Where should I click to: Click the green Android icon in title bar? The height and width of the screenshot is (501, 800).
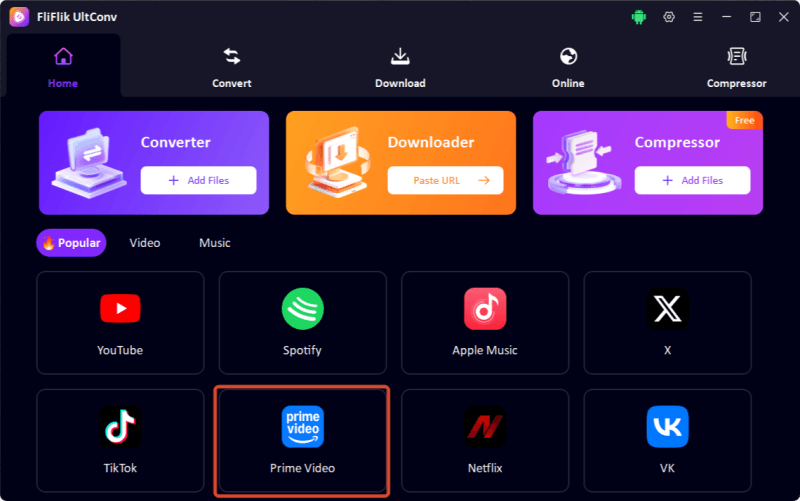(638, 17)
